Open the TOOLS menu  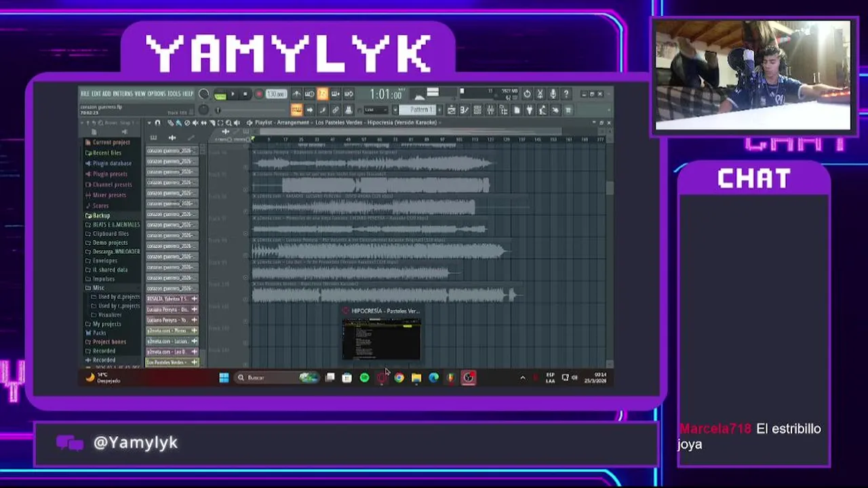pyautogui.click(x=174, y=94)
